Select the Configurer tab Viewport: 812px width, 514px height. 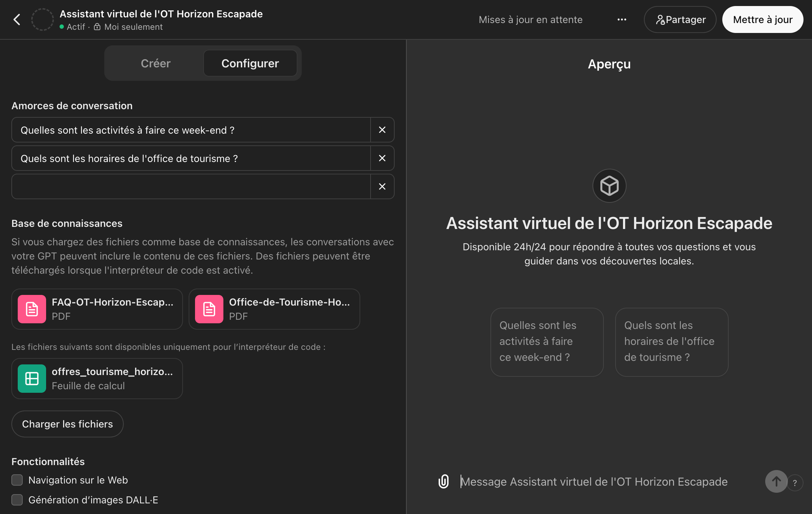250,63
